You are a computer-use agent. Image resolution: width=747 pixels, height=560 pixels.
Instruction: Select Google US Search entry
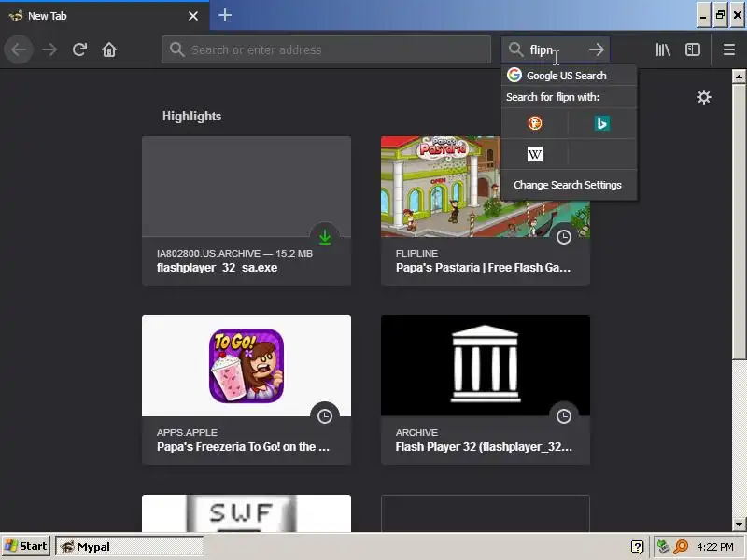coord(569,76)
